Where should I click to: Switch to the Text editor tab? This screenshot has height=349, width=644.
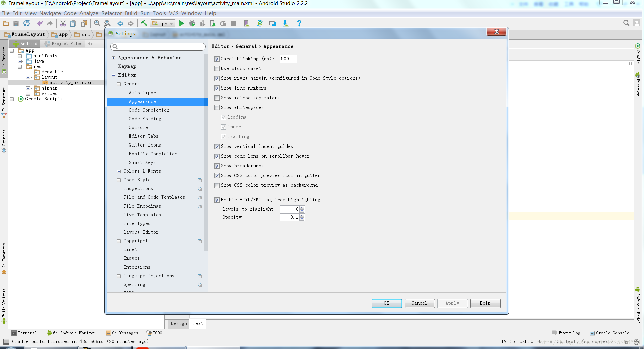[198, 324]
